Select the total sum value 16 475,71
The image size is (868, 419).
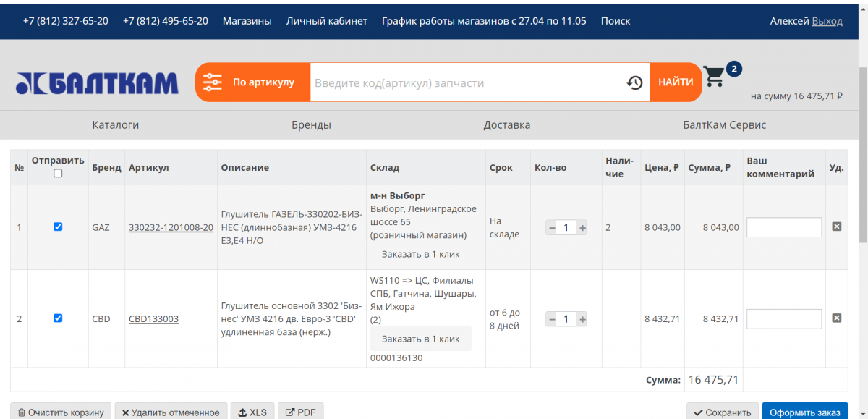(x=713, y=379)
